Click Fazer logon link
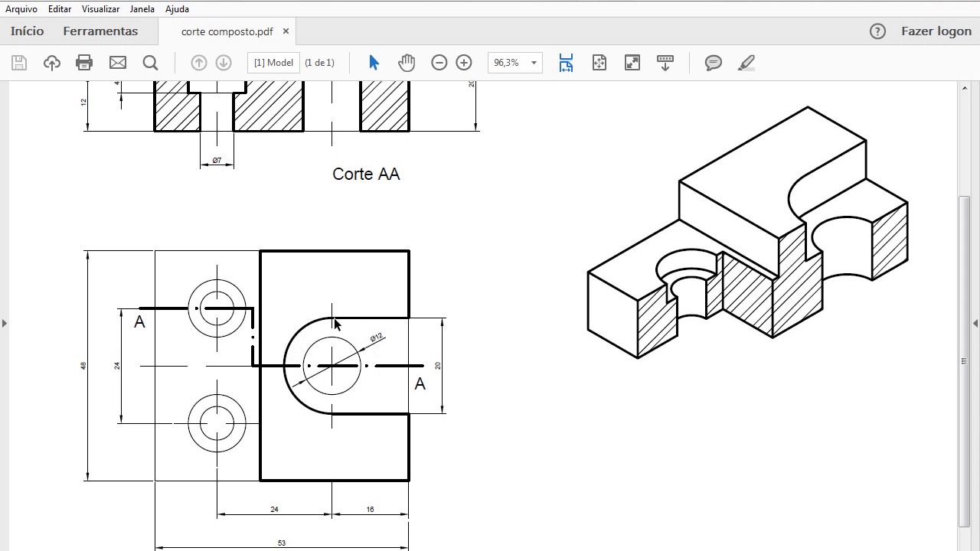Image resolution: width=980 pixels, height=551 pixels. (x=936, y=31)
